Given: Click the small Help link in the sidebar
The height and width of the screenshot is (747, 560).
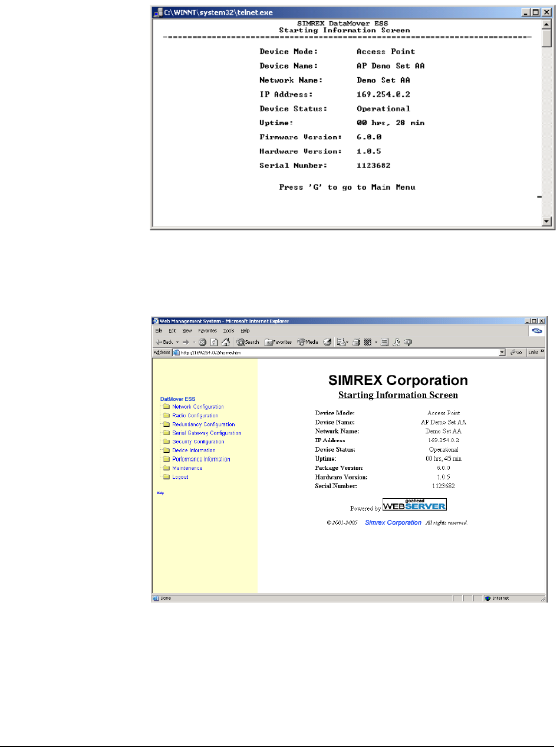Looking at the screenshot, I should 160,493.
